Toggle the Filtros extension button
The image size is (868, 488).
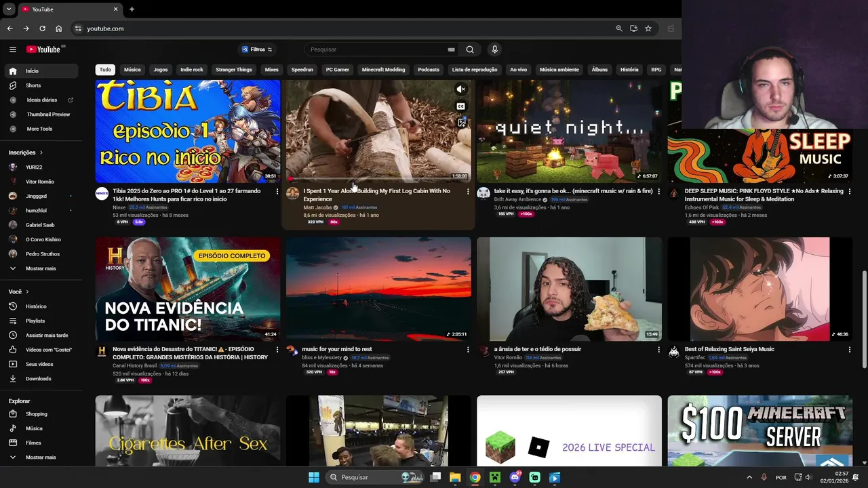(256, 49)
